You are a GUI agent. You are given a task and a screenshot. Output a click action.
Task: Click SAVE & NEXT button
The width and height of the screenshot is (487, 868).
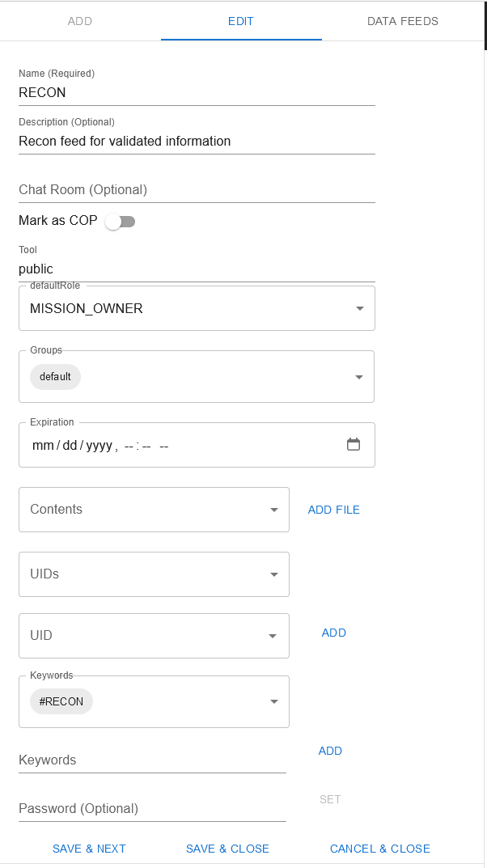[89, 849]
